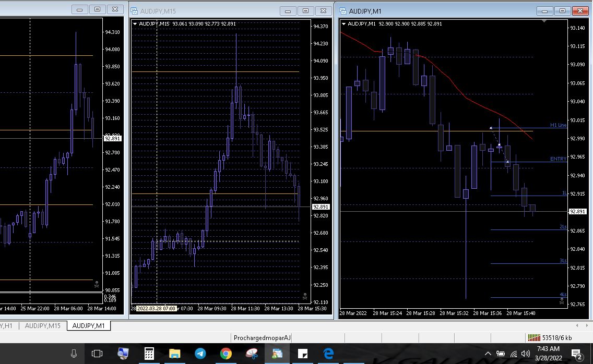Switch to the AUDJPY,M15 chart tab
This screenshot has height=364, width=593.
point(43,325)
